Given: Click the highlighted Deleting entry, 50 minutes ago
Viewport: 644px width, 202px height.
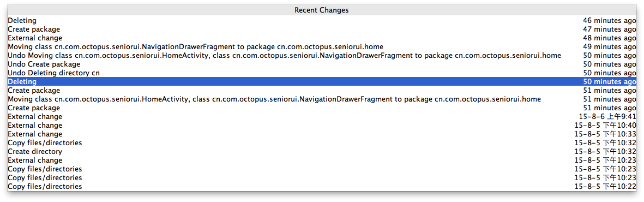Looking at the screenshot, I should (x=322, y=82).
